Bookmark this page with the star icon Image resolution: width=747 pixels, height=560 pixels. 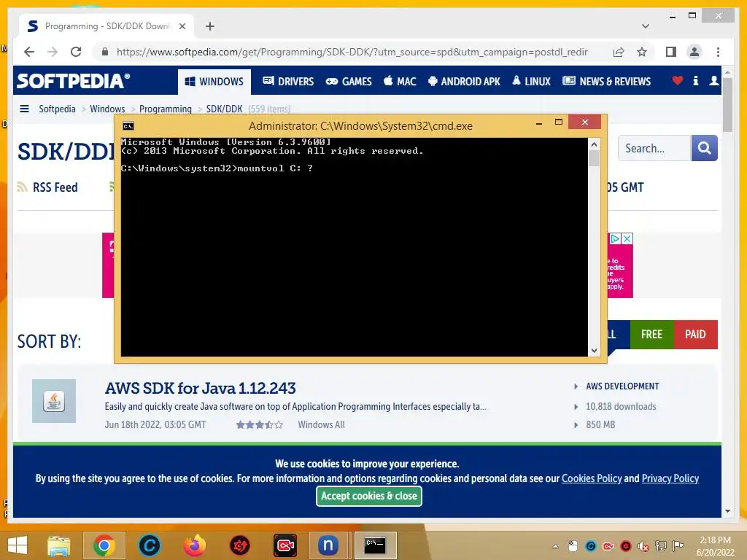[642, 52]
